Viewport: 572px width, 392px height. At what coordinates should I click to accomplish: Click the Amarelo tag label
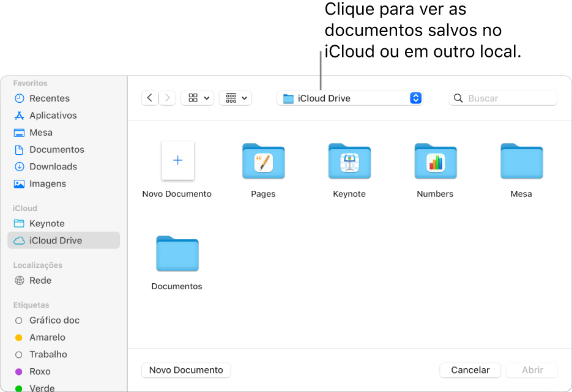tap(48, 338)
